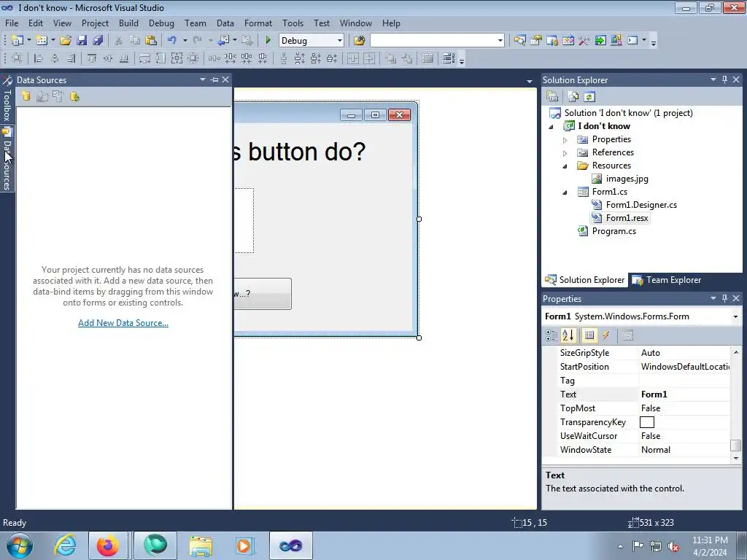Open the Properties object selector dropdown

pyautogui.click(x=735, y=316)
